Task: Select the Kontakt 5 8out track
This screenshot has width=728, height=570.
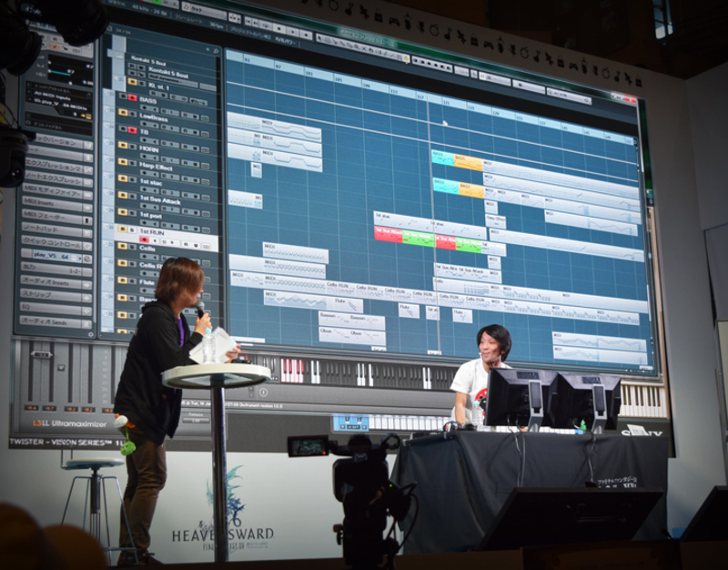Action: (x=168, y=75)
